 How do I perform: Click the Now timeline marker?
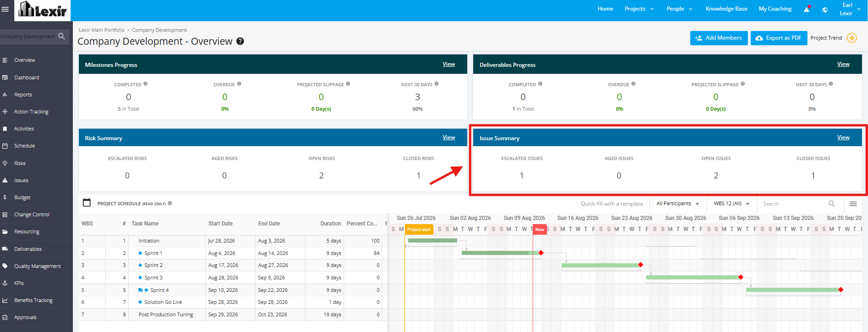point(540,229)
